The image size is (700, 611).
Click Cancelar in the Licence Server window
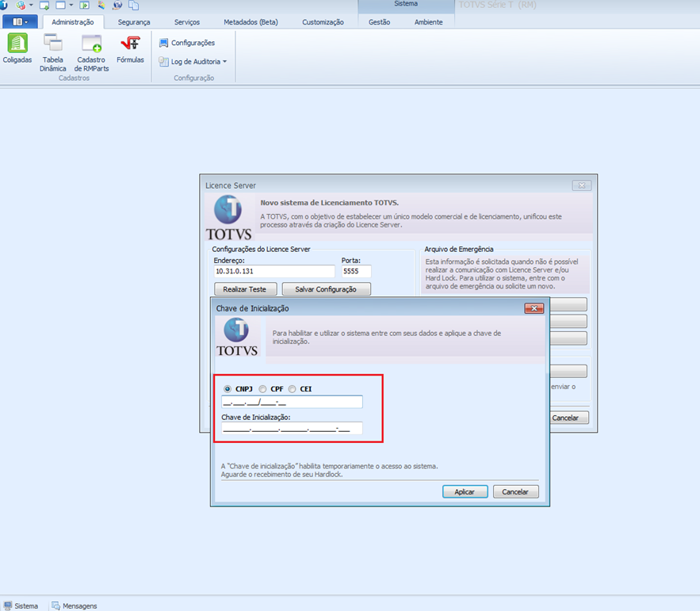tap(569, 418)
